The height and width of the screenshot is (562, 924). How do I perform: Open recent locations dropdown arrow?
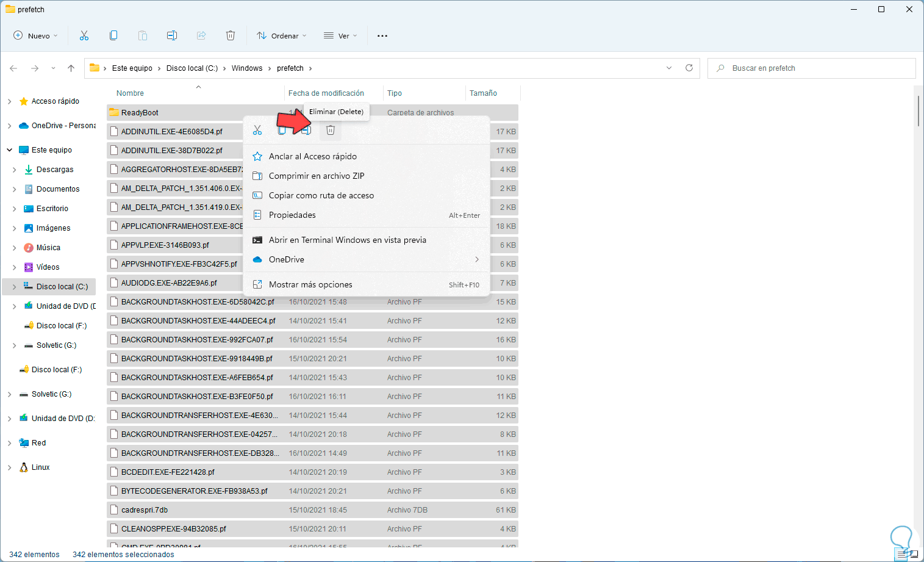pos(53,68)
